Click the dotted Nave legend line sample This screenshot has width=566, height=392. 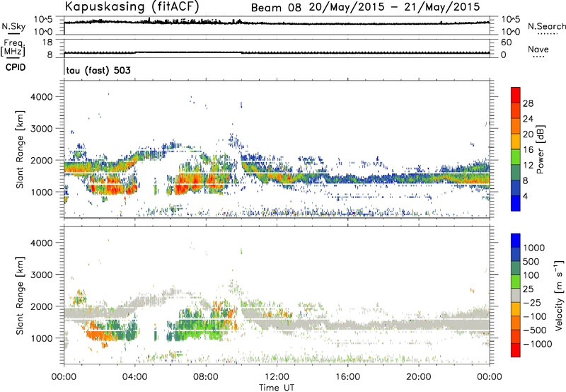pos(538,57)
